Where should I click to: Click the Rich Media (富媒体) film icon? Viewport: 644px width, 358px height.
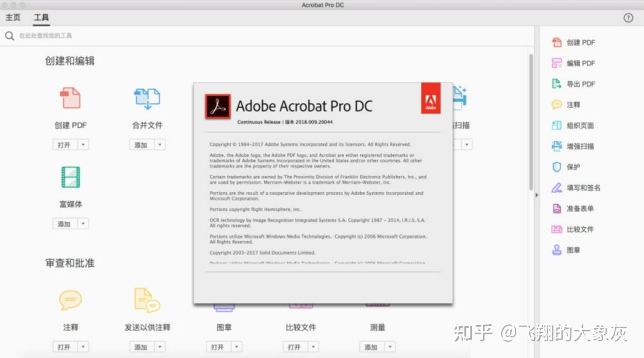[x=70, y=177]
